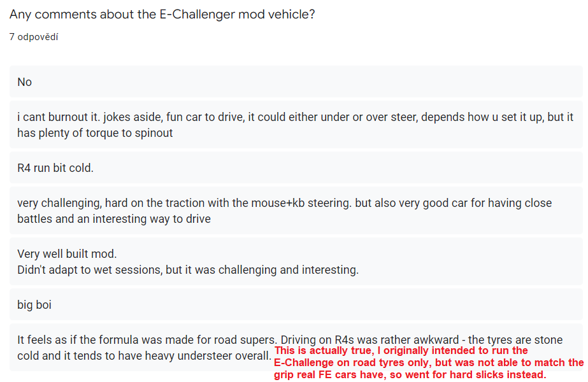The height and width of the screenshot is (382, 588).
Task: Click the E-Challenger question heading
Action: [162, 15]
